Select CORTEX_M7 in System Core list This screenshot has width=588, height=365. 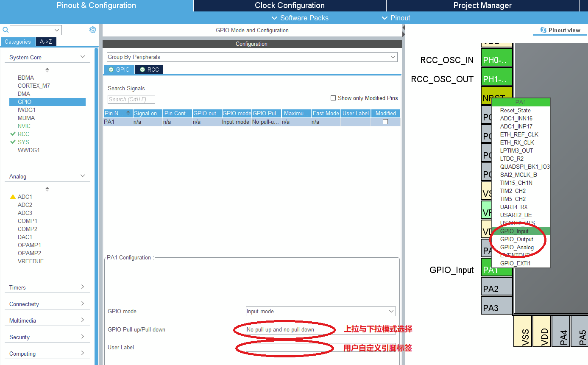coord(34,86)
